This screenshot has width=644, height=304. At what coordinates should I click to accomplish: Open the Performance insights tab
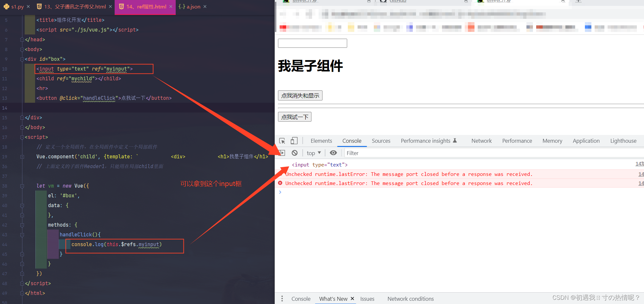(425, 141)
